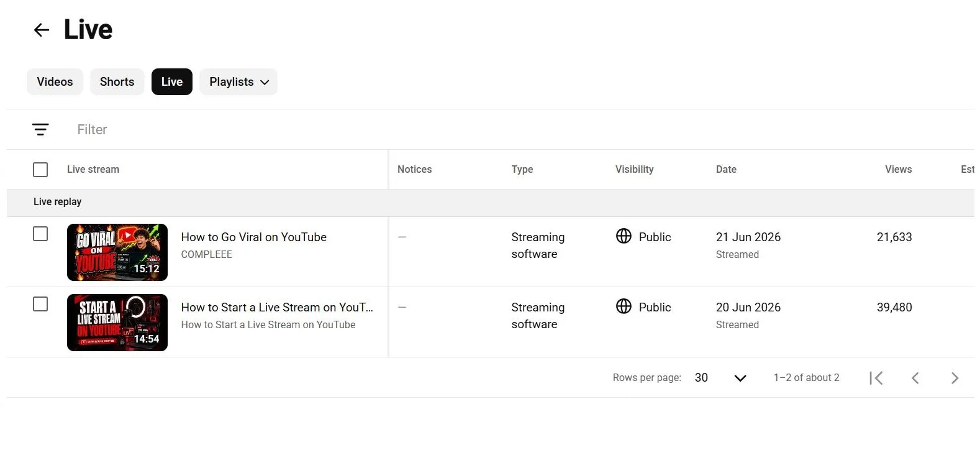Tick the select-all checkbox in header

point(40,170)
